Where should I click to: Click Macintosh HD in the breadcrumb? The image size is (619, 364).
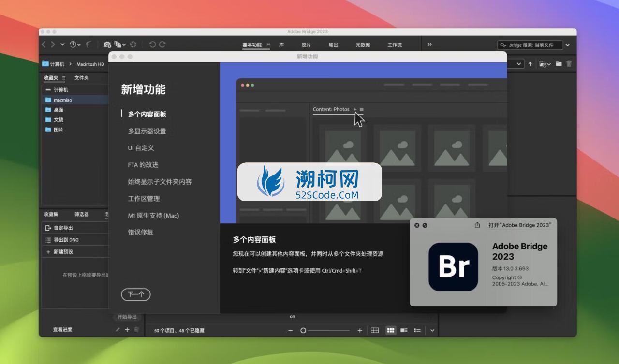point(90,64)
